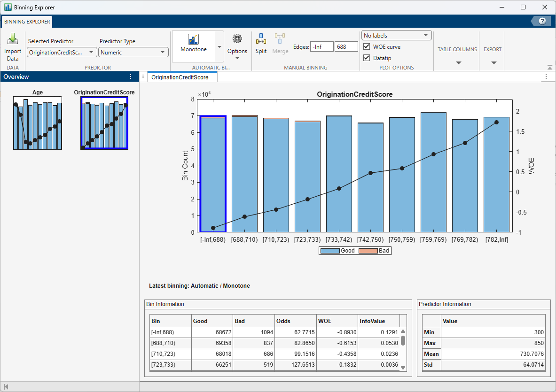
Task: Click the Bin column header
Action: point(171,321)
